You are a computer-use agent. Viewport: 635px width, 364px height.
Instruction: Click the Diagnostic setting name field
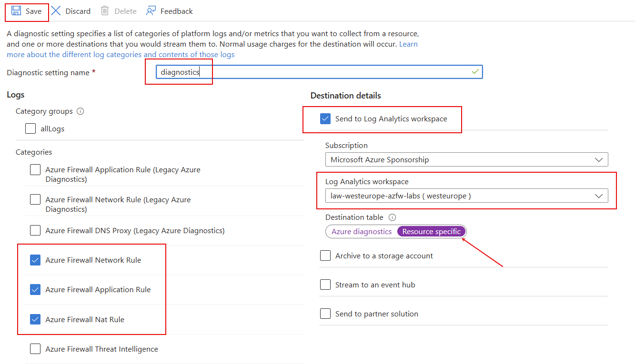[x=319, y=72]
